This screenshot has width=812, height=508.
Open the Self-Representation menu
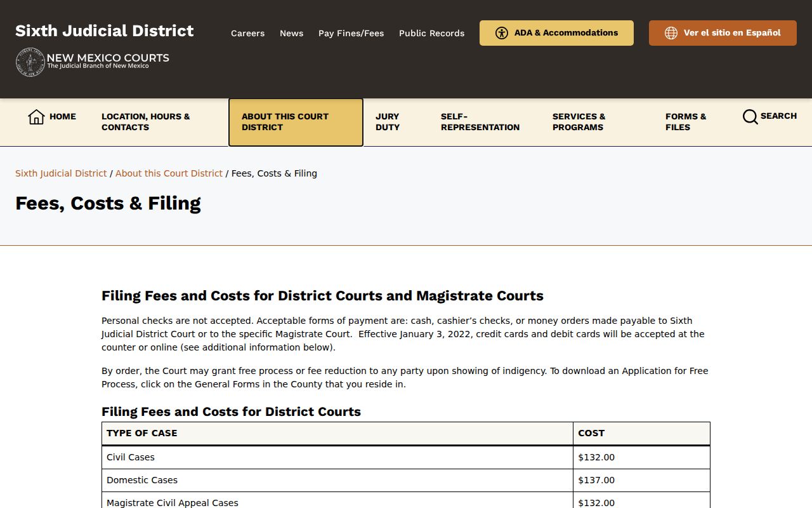click(x=480, y=122)
